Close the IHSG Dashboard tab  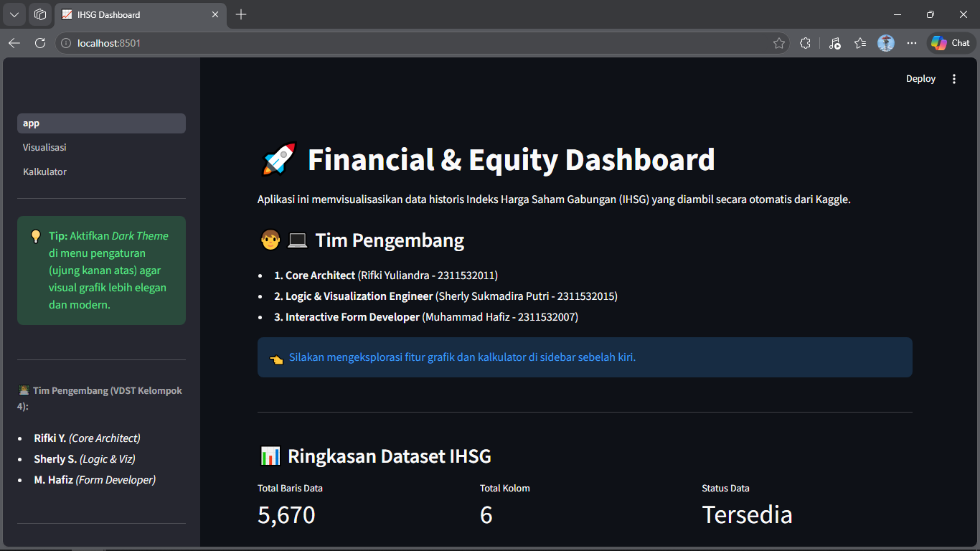[215, 14]
